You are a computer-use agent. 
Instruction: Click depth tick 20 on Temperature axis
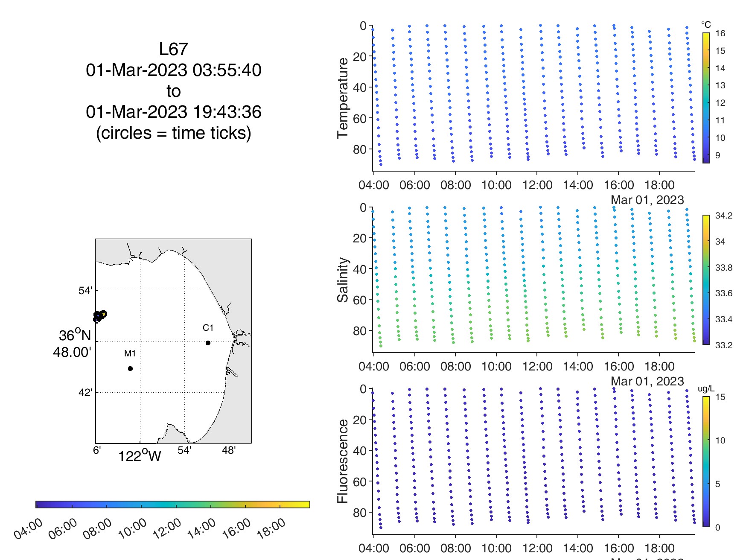[x=360, y=57]
